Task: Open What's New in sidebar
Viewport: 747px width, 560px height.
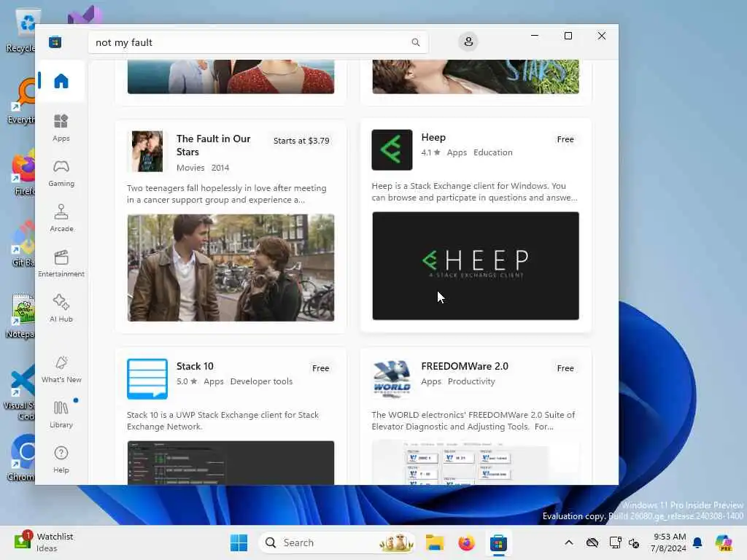Action: coord(61,369)
